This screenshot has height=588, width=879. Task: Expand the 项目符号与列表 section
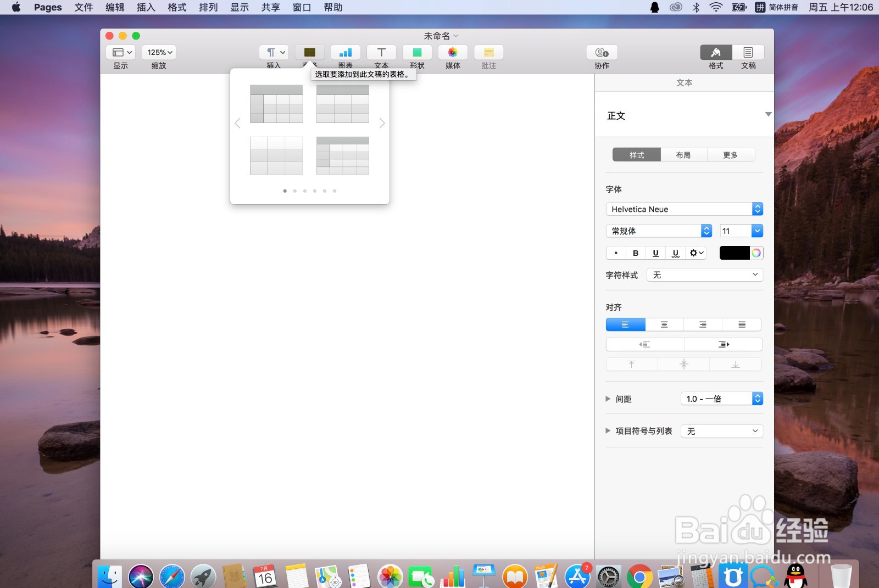tap(608, 431)
